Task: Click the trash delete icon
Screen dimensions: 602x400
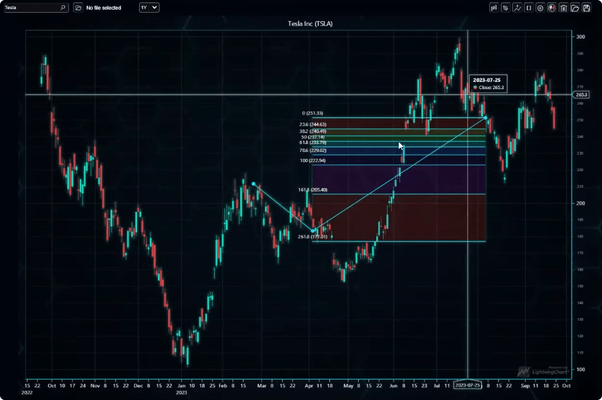Action: (x=563, y=8)
